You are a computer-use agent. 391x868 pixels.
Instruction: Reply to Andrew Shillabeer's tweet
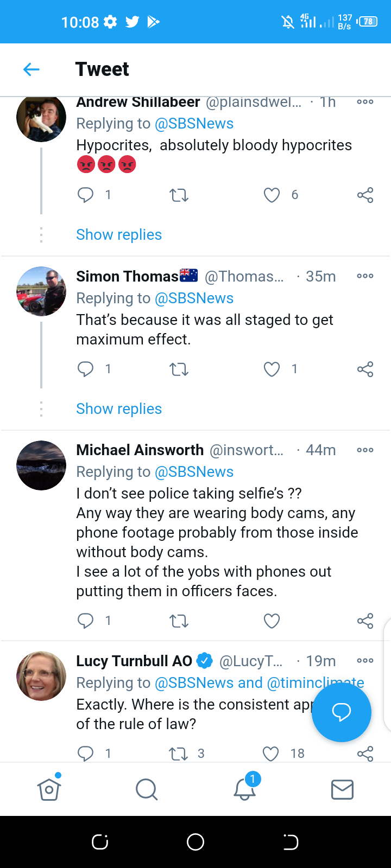point(86,195)
